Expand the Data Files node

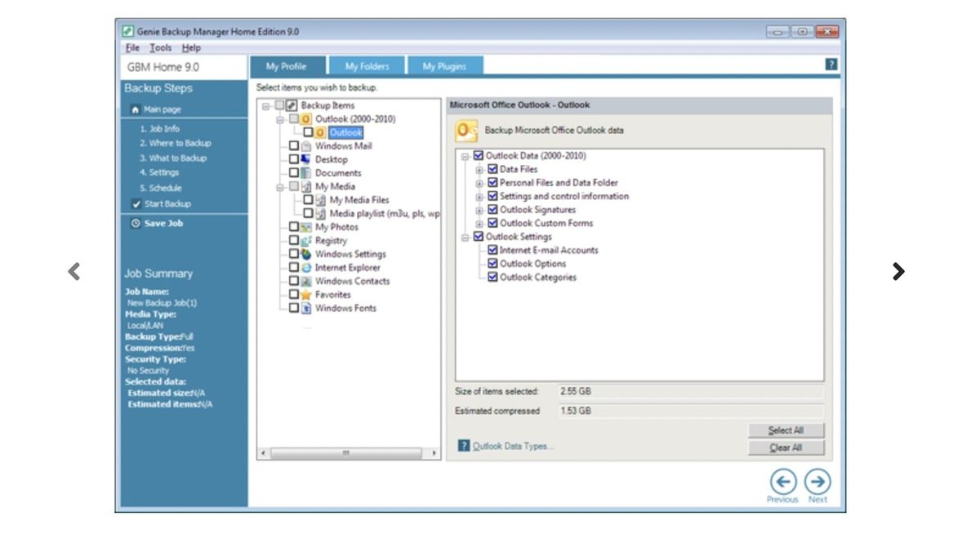(x=480, y=169)
